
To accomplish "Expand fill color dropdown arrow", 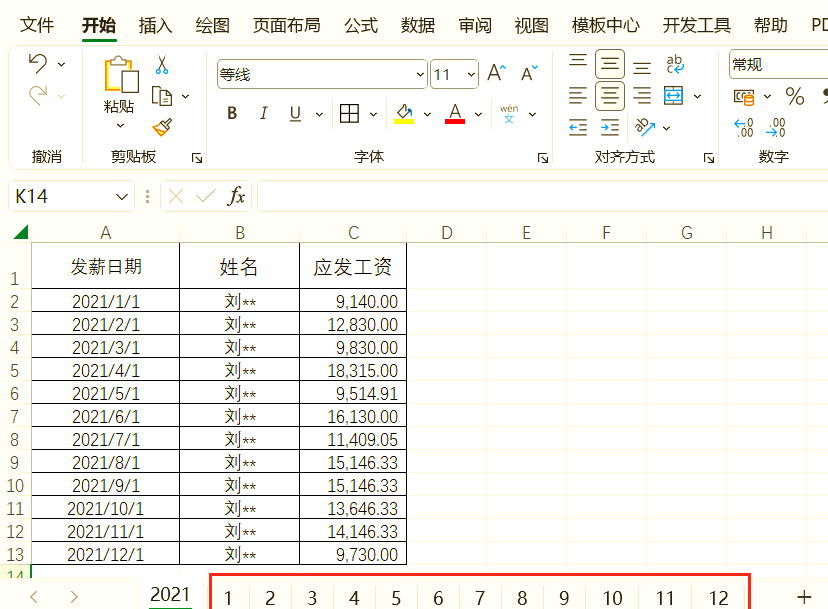I will point(427,114).
